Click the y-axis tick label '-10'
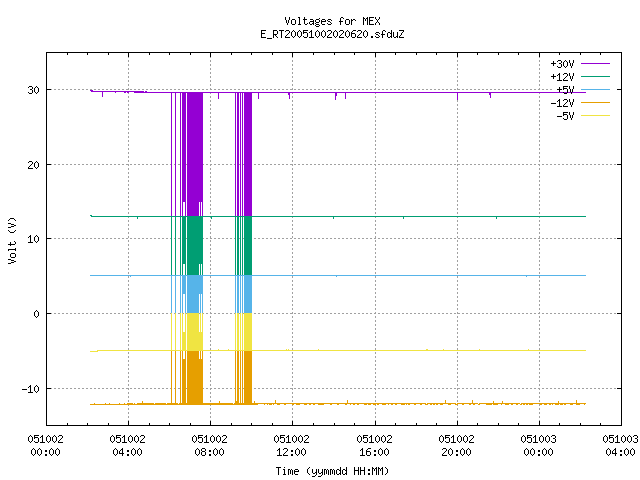The image size is (640, 480). [x=31, y=389]
